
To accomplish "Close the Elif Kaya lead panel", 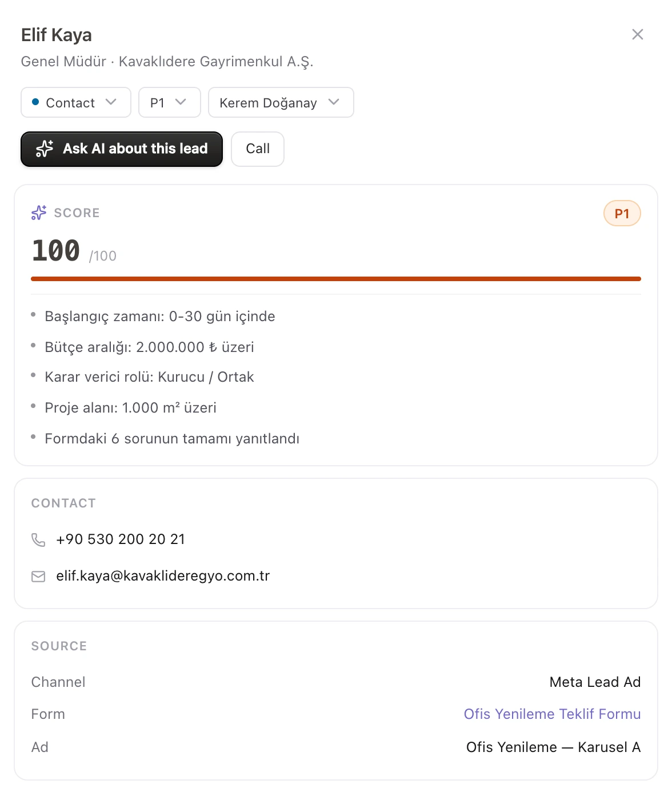I will tap(638, 34).
